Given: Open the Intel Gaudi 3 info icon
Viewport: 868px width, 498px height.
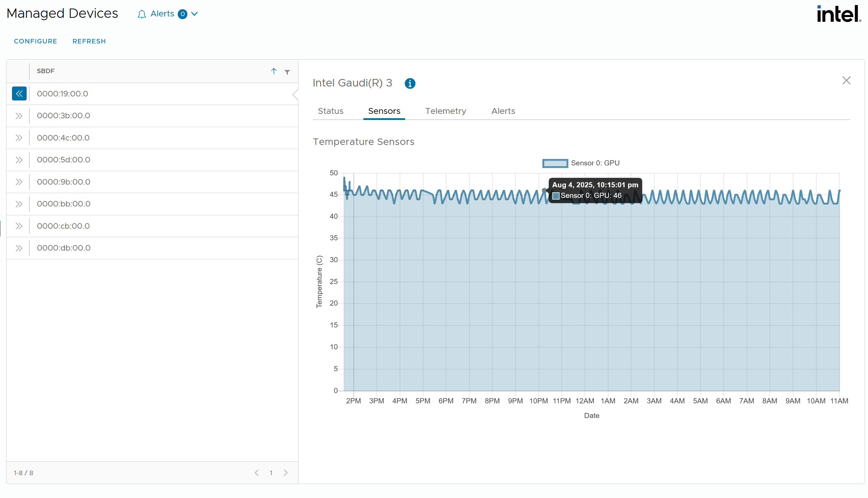Looking at the screenshot, I should click(x=410, y=83).
